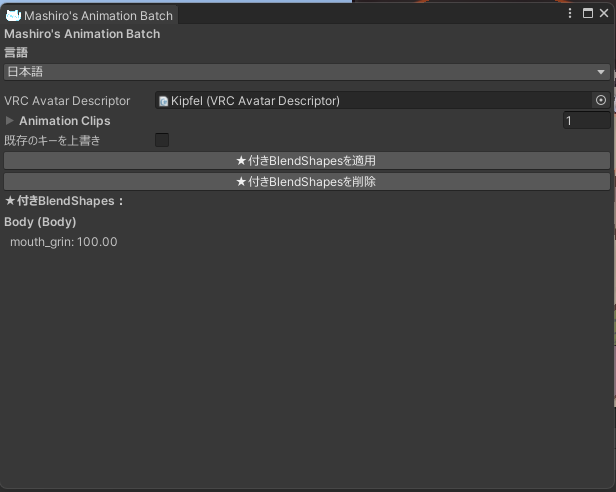Click the Kipfel asset icon in the object field
This screenshot has width=616, height=492.
click(x=164, y=101)
